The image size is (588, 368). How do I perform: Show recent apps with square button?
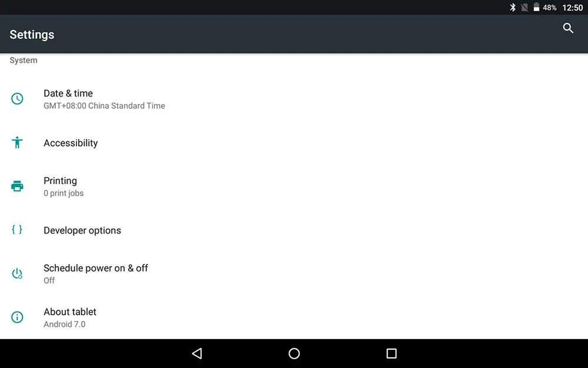(392, 353)
